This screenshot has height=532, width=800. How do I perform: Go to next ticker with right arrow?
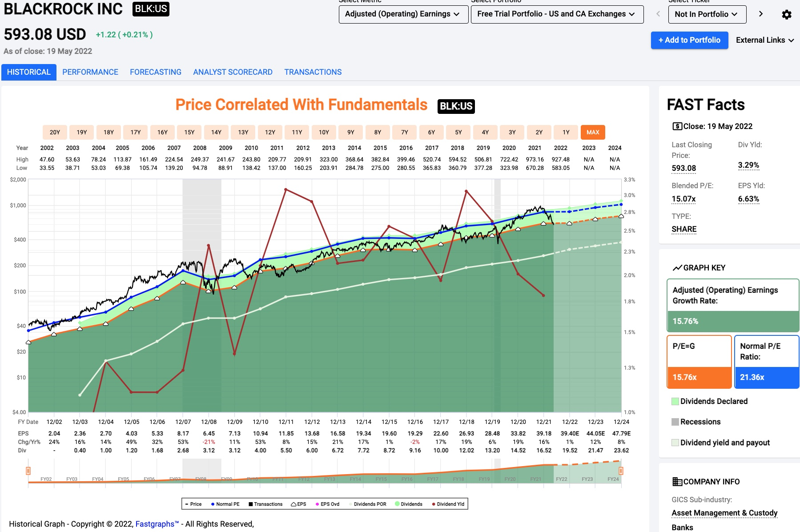tap(761, 14)
